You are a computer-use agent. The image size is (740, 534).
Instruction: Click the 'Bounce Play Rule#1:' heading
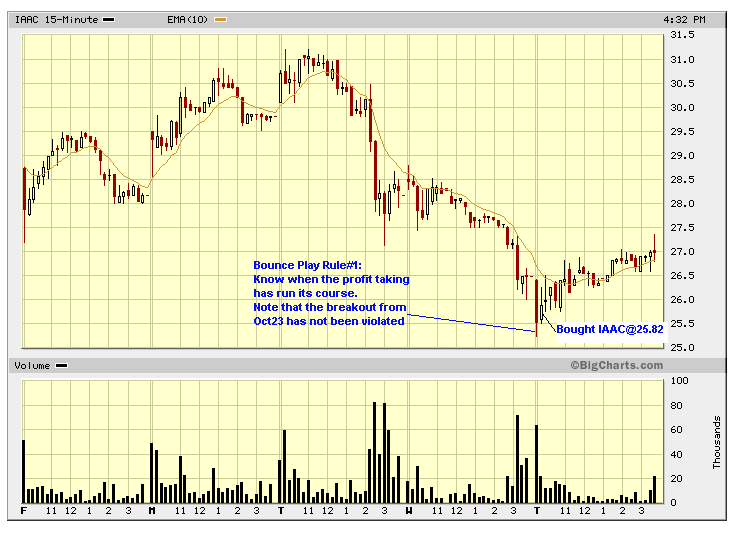pos(307,265)
